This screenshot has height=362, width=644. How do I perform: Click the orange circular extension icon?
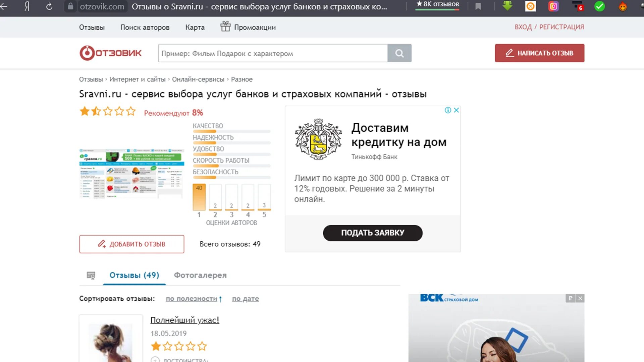tap(530, 6)
